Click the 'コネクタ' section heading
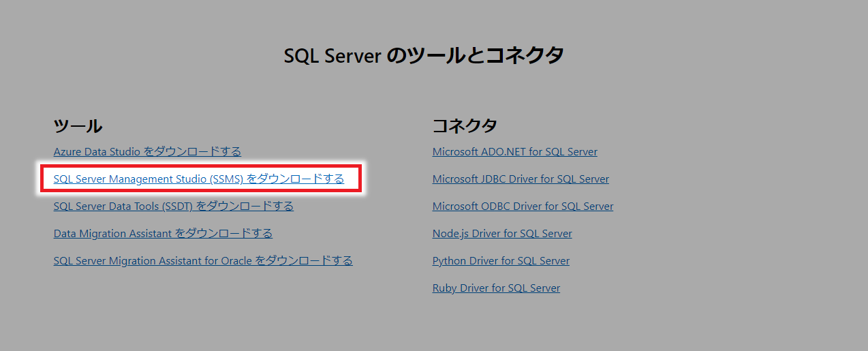Image resolution: width=868 pixels, height=351 pixels. click(x=465, y=125)
